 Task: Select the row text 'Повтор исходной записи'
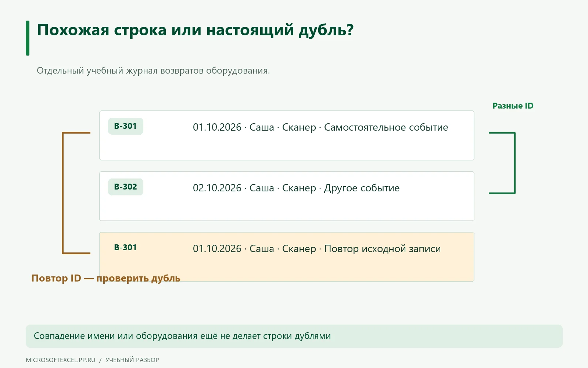[382, 249]
